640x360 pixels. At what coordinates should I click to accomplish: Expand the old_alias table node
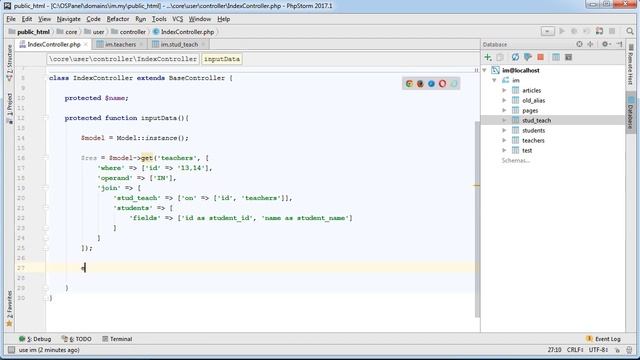(504, 100)
